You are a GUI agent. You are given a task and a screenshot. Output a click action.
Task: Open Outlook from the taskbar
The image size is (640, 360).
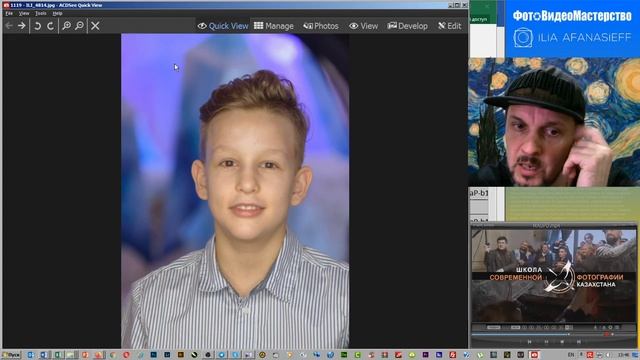click(31, 355)
